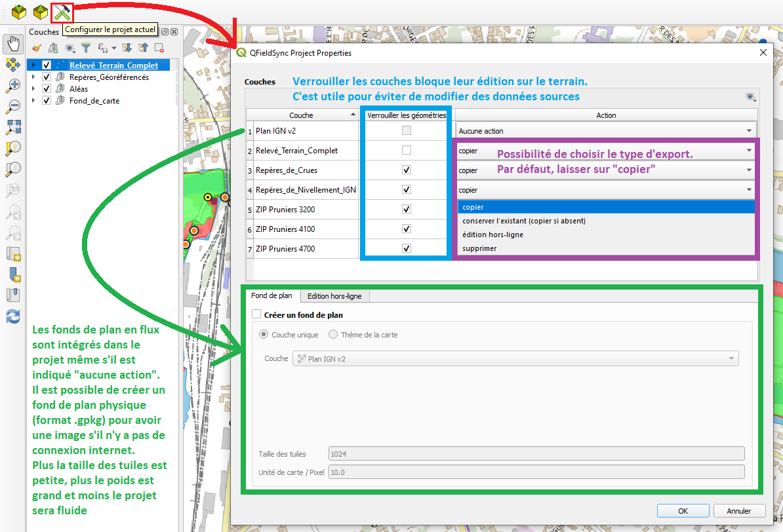Open Manage map themes eye icon
Screen dimensions: 783x532
[70, 48]
